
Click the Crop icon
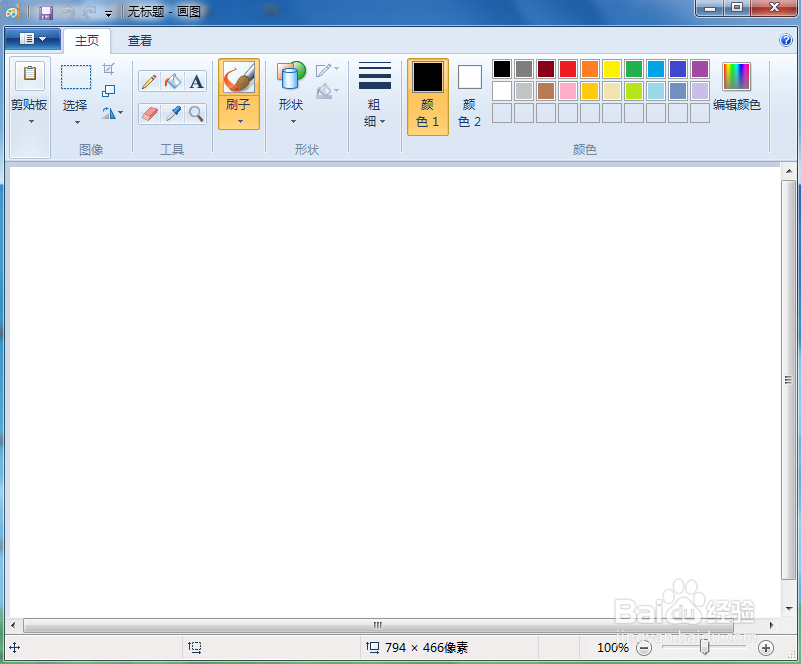coord(108,68)
